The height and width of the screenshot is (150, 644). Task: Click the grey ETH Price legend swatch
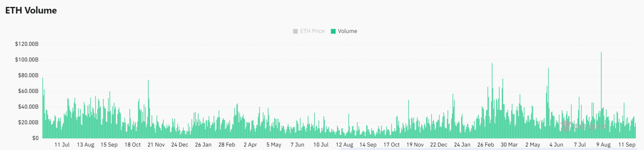pos(295,31)
